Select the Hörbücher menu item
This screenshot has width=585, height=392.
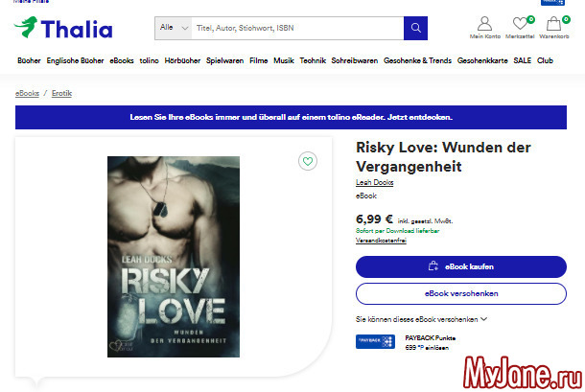pyautogui.click(x=182, y=60)
